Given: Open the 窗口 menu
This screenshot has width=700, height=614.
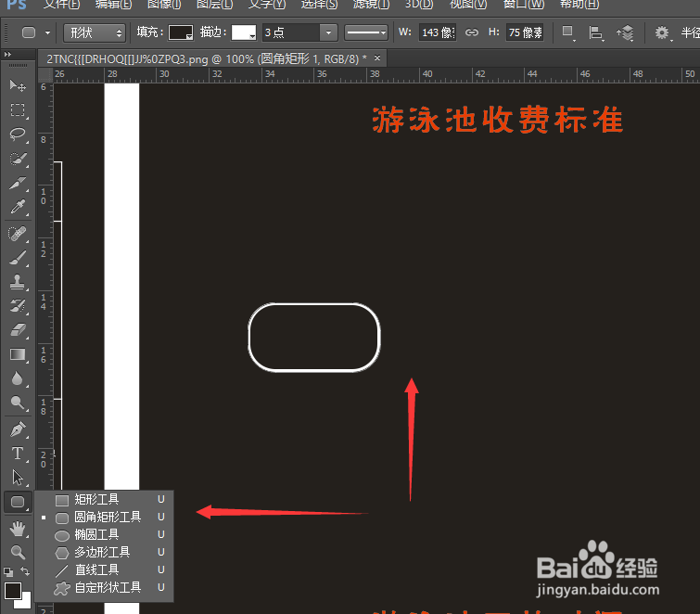Looking at the screenshot, I should coord(523,5).
